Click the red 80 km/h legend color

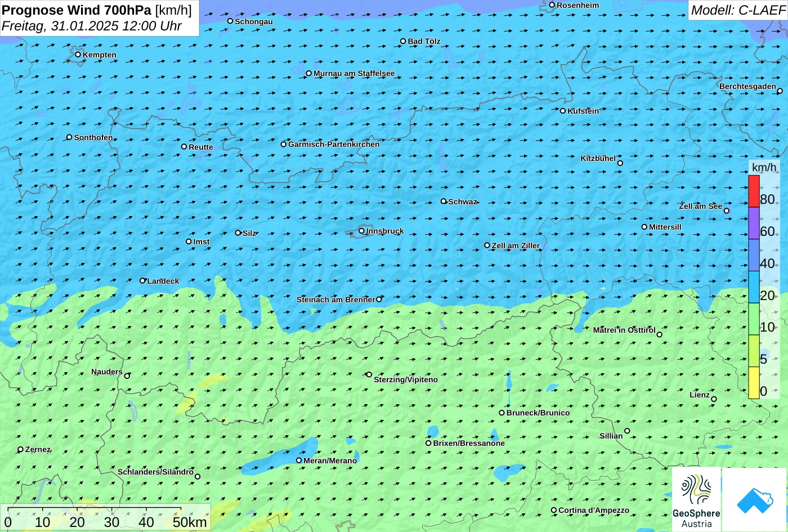(754, 191)
